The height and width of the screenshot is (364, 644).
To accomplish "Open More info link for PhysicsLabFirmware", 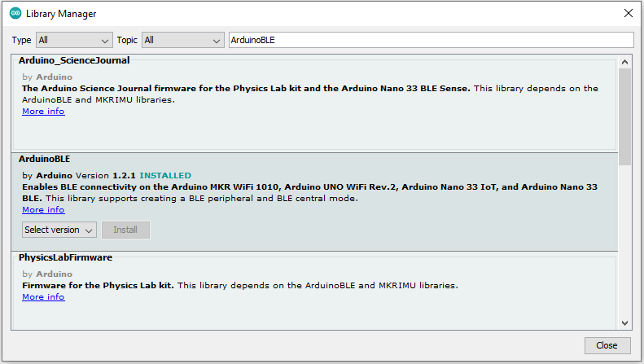I will (43, 297).
